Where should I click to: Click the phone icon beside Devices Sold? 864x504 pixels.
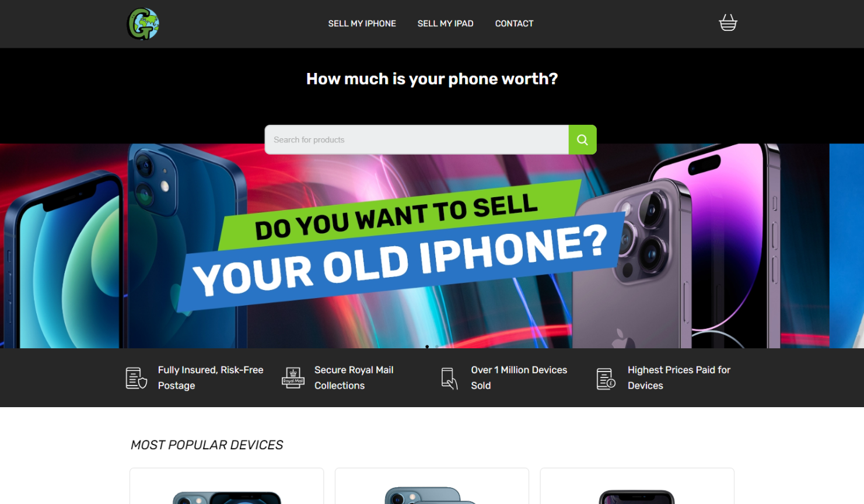click(449, 378)
